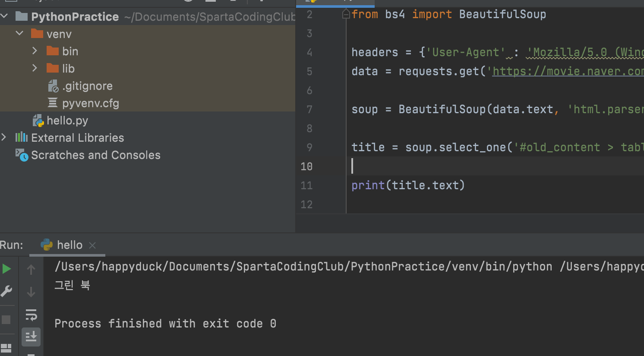Close the hello run tab
This screenshot has width=644, height=356.
tap(92, 245)
